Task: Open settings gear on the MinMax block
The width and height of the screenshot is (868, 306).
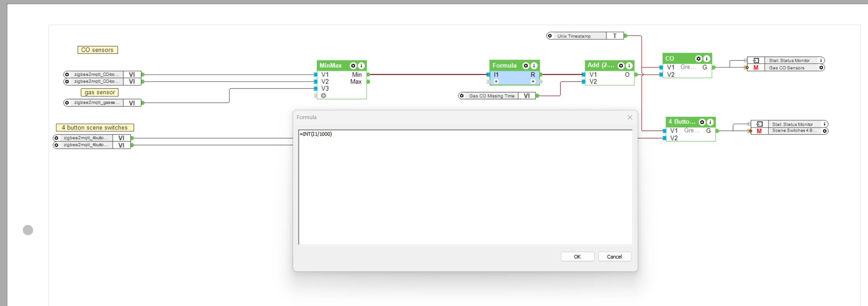Action: (x=353, y=65)
